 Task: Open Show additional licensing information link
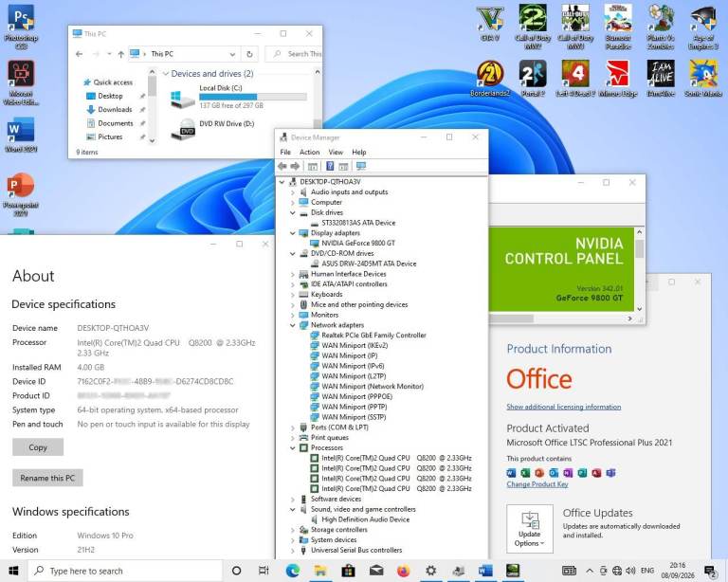point(564,407)
